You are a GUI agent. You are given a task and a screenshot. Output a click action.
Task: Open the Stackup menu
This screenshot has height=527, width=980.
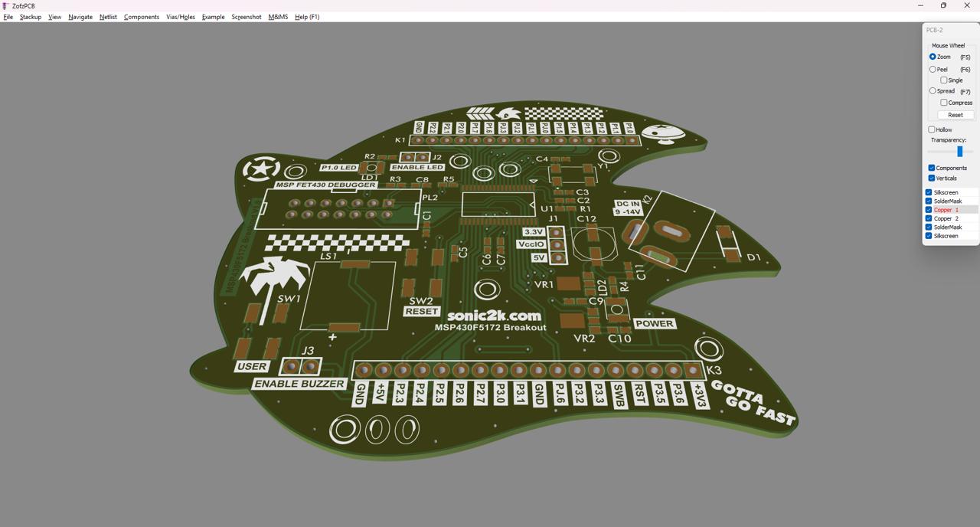tap(31, 17)
